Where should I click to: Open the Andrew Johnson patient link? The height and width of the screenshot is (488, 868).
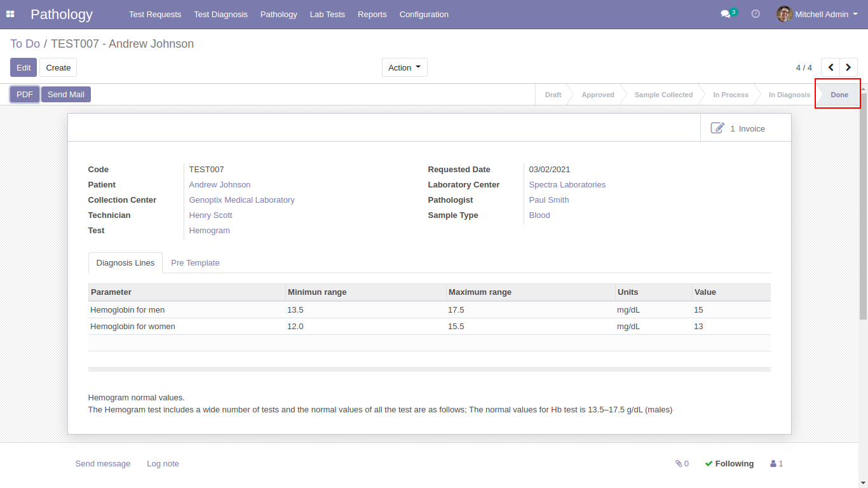click(220, 185)
